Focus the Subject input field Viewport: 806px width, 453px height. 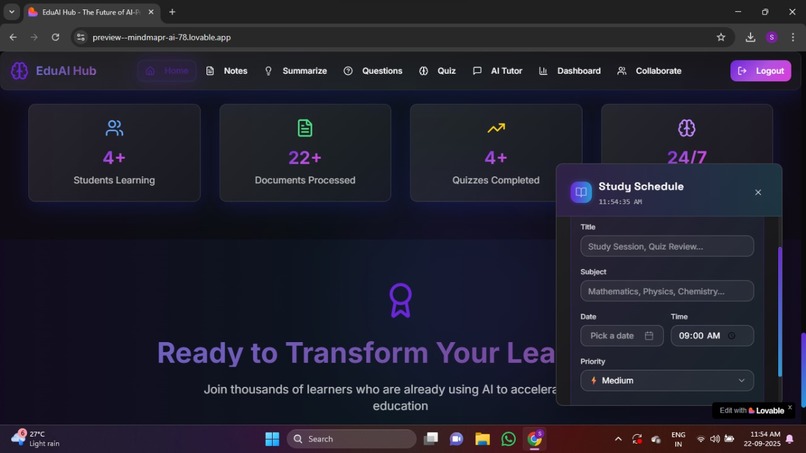pos(667,291)
